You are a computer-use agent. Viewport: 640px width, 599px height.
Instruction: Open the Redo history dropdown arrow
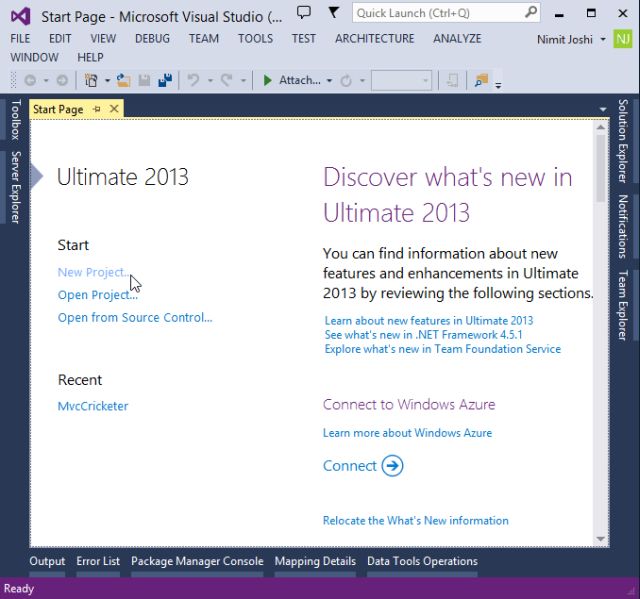tap(243, 80)
